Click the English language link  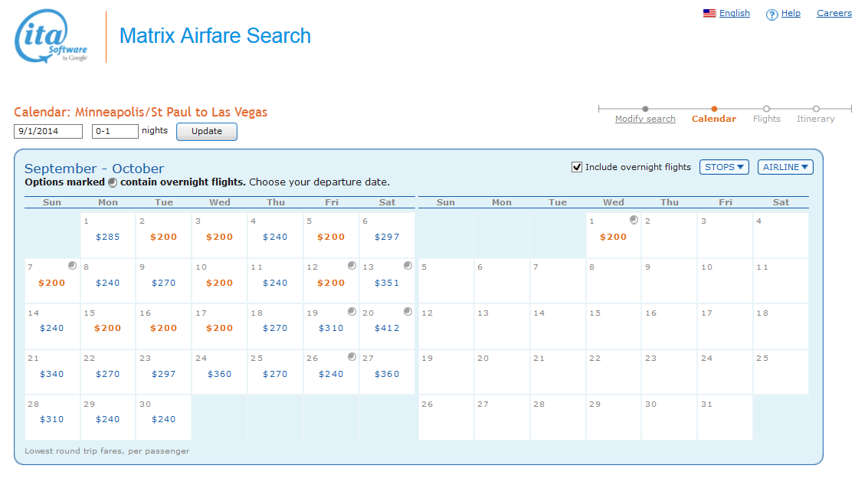pyautogui.click(x=734, y=13)
